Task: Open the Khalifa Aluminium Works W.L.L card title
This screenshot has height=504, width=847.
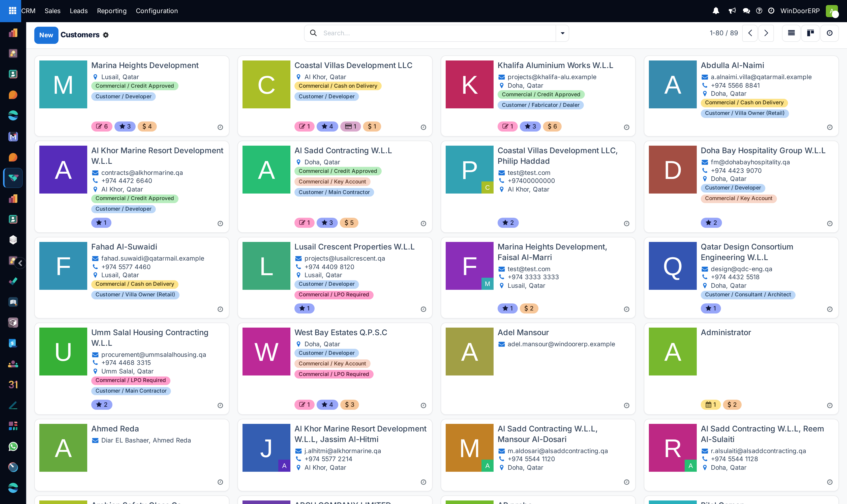Action: pyautogui.click(x=555, y=65)
